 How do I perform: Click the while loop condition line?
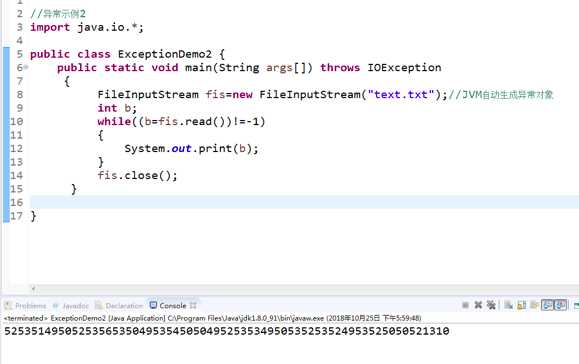[x=181, y=121]
